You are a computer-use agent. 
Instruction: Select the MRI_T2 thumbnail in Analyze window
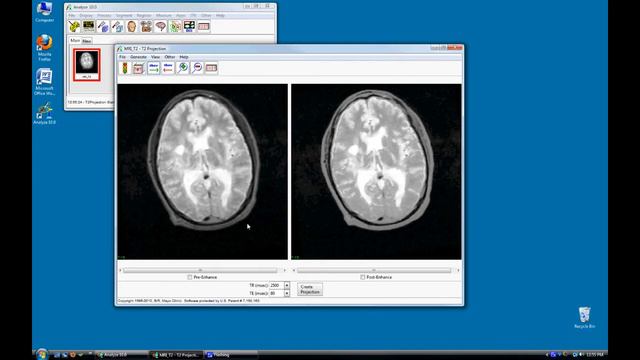point(87,64)
